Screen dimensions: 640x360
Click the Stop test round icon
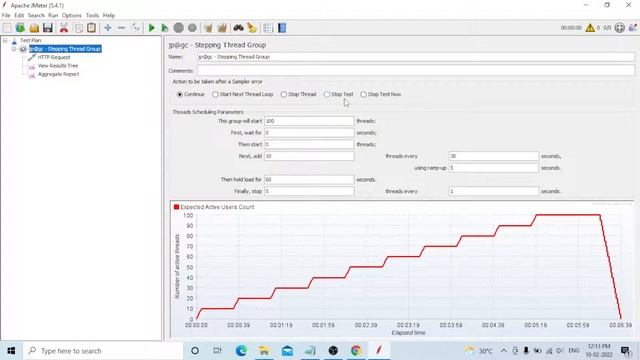click(x=178, y=28)
